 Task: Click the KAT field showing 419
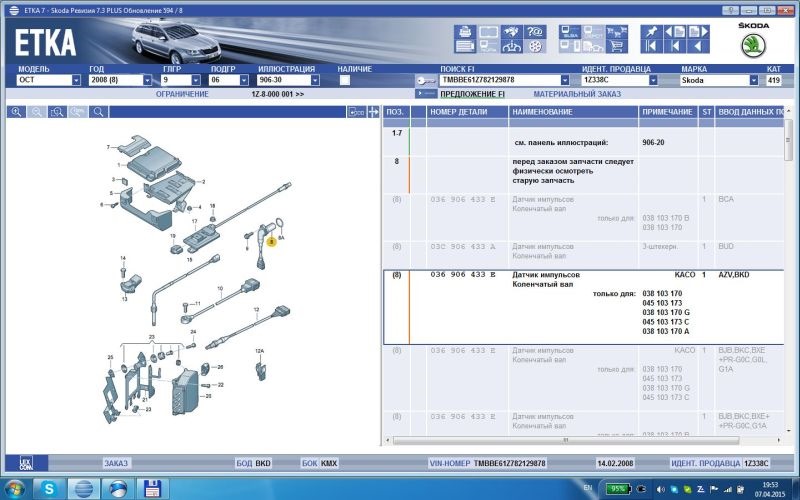[x=774, y=80]
